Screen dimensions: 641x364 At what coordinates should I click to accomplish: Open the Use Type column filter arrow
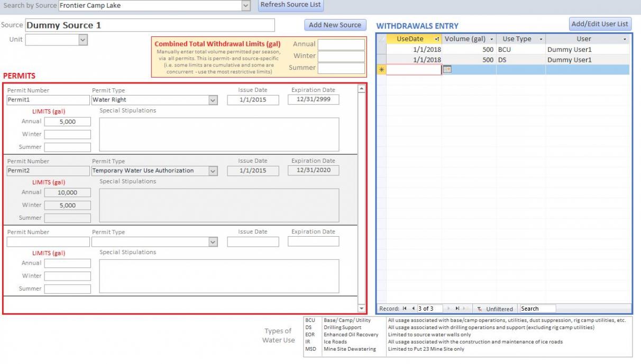click(x=541, y=39)
